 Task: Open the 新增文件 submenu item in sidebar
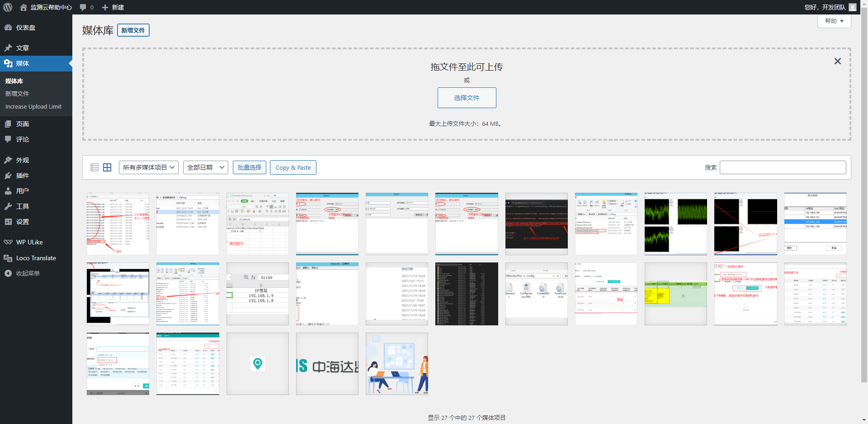[x=17, y=94]
